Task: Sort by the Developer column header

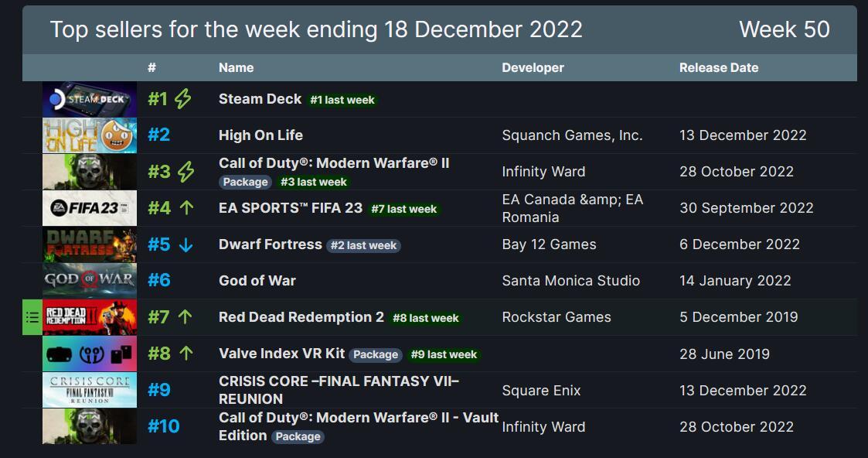Action: (x=533, y=67)
